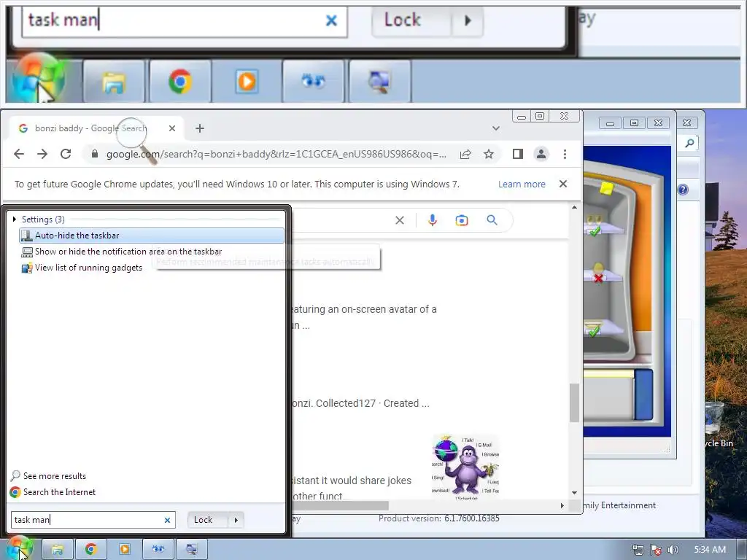This screenshot has height=560, width=747.
Task: Click the yellow sticky note in the game window
Action: [606, 188]
